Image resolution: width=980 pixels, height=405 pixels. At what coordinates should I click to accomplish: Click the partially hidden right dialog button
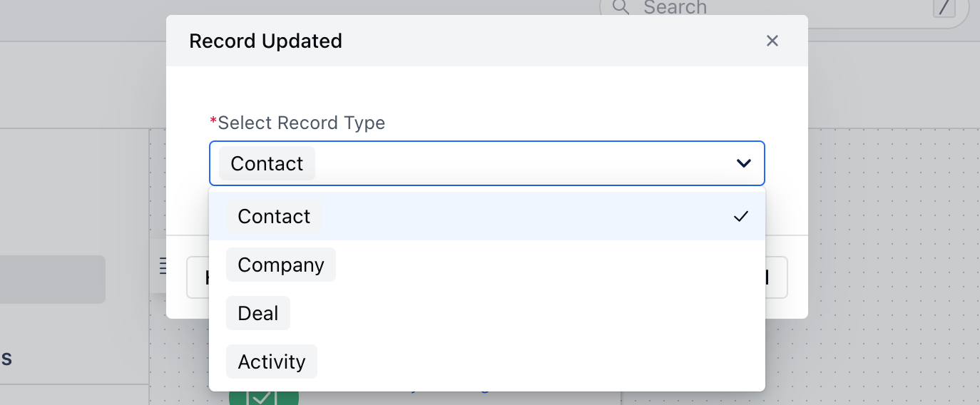pyautogui.click(x=776, y=277)
